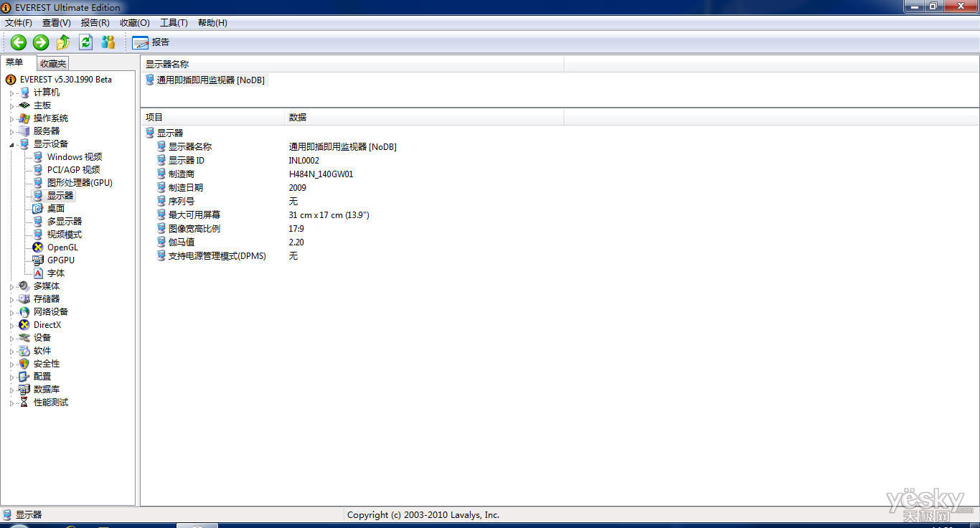Expand the 存储器 tree node

coord(11,299)
